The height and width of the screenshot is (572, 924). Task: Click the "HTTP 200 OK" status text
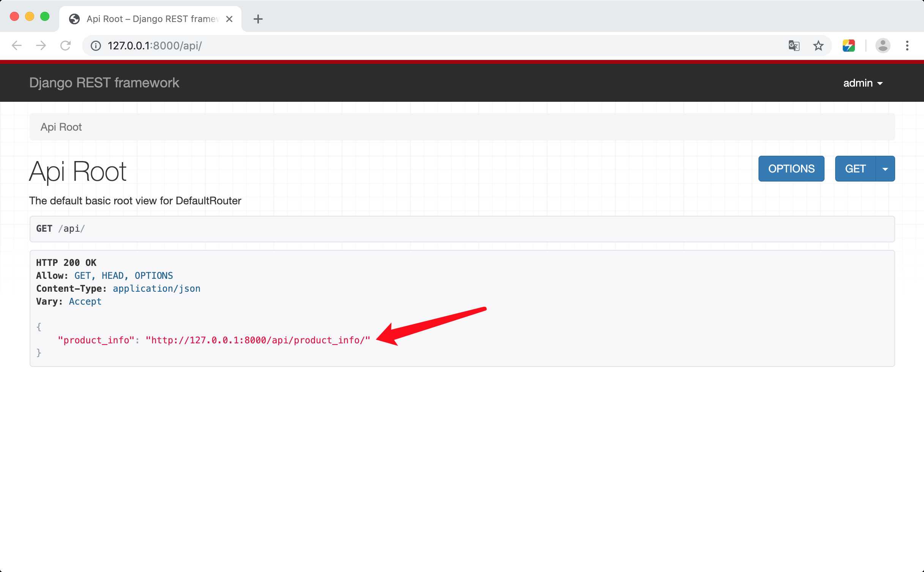tap(66, 262)
